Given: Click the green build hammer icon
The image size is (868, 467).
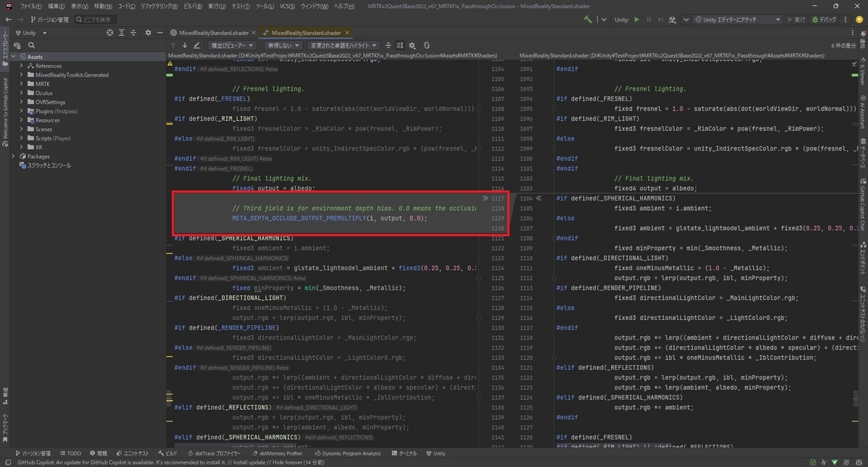Looking at the screenshot, I should 588,20.
